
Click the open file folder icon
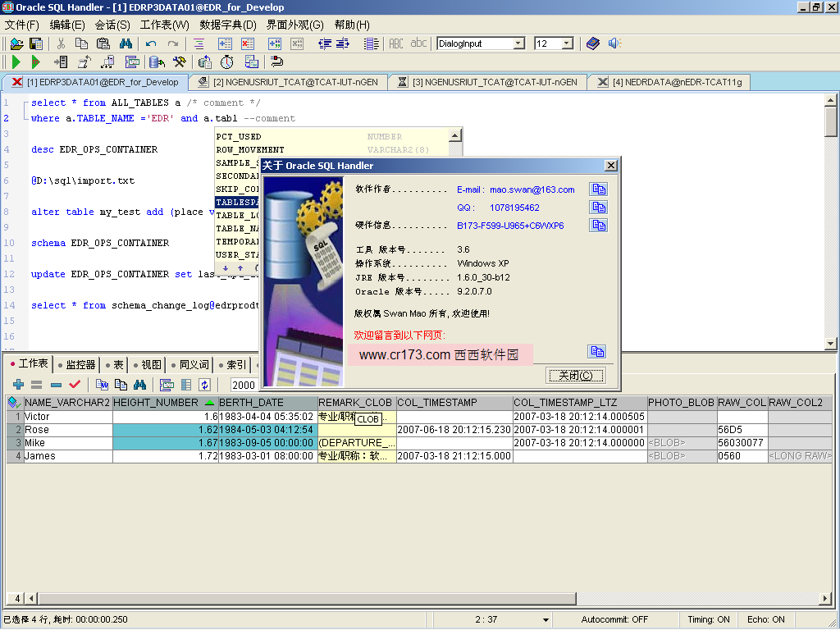click(x=16, y=43)
